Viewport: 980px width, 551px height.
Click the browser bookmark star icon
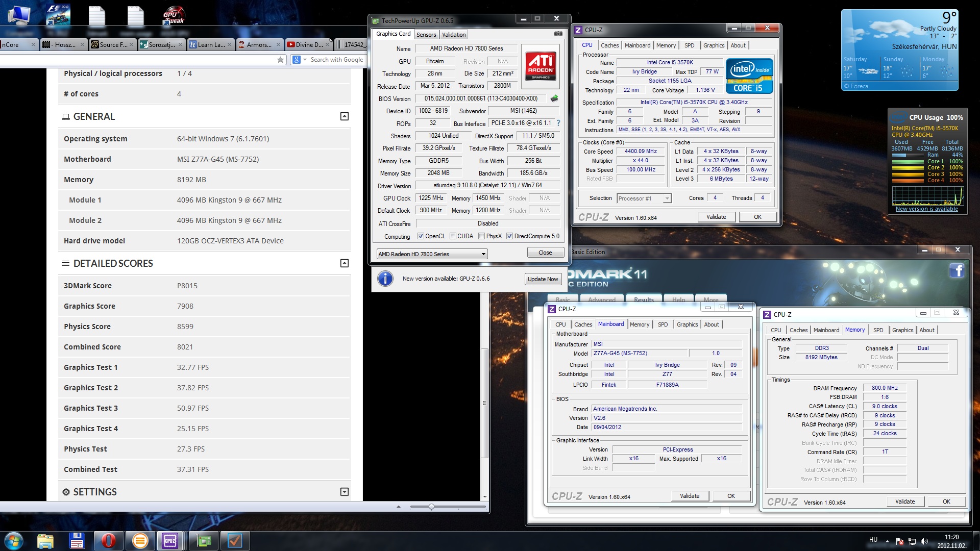(280, 60)
